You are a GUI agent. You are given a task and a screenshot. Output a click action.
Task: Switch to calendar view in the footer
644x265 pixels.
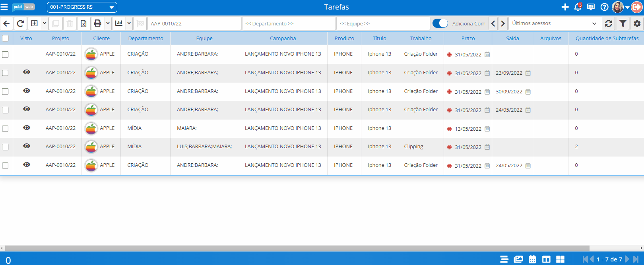tap(532, 259)
